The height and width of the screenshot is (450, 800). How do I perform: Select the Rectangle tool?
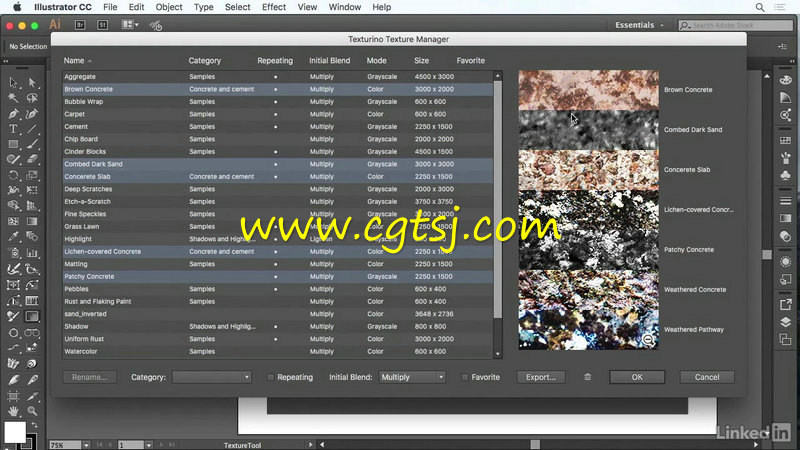(13, 144)
